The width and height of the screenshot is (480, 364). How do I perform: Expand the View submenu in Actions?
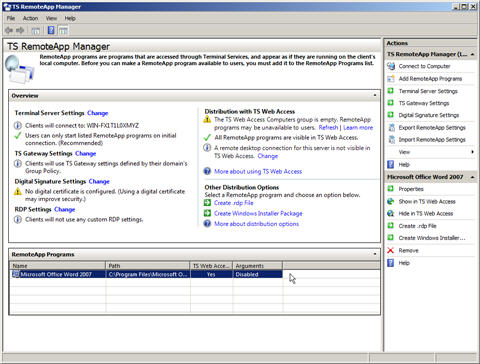click(x=473, y=152)
